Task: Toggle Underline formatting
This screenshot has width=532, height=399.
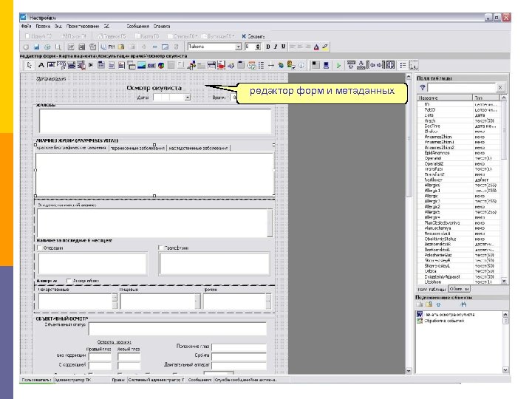Action: click(x=283, y=47)
